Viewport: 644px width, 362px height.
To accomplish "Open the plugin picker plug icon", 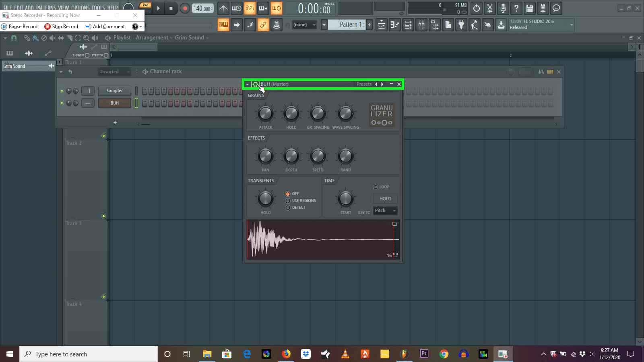I will 461,25.
